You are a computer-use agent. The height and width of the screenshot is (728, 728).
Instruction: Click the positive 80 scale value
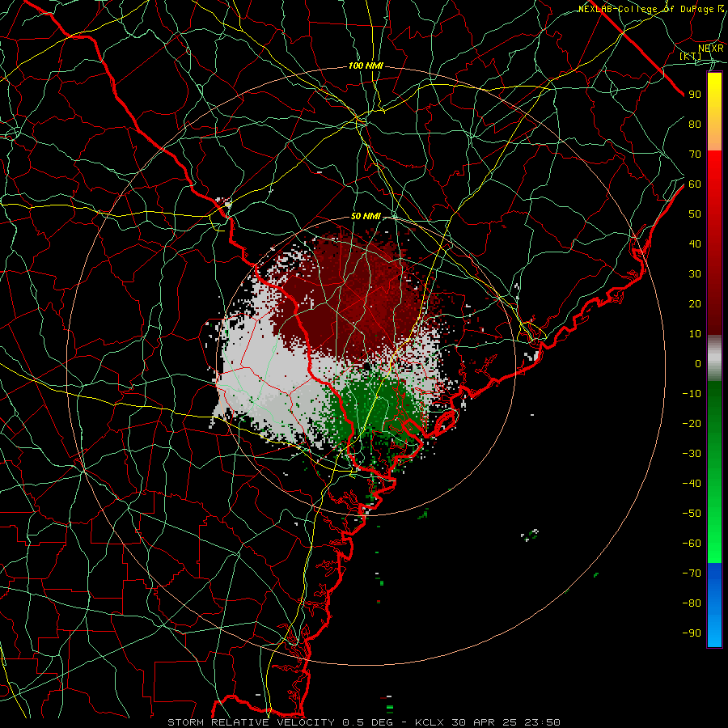695,124
